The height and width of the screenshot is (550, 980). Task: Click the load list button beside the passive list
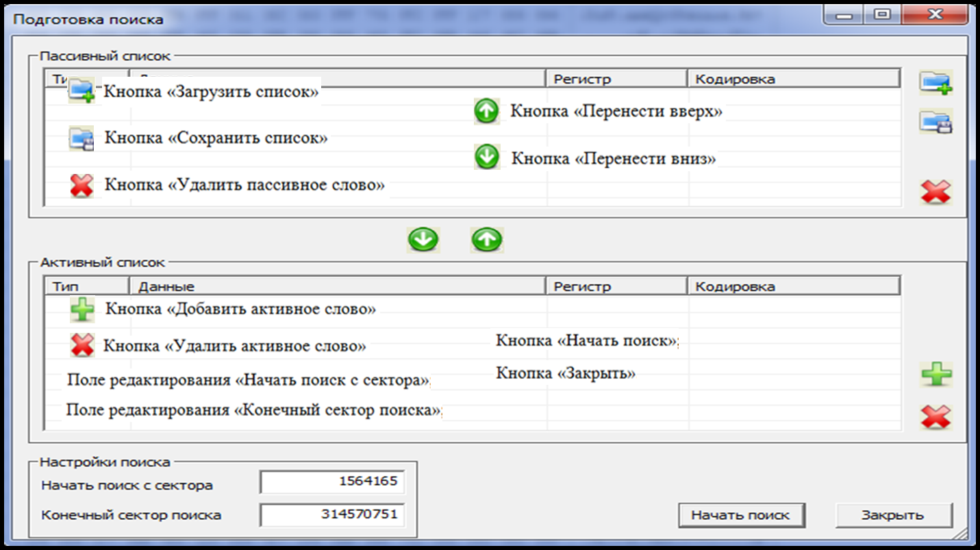935,83
